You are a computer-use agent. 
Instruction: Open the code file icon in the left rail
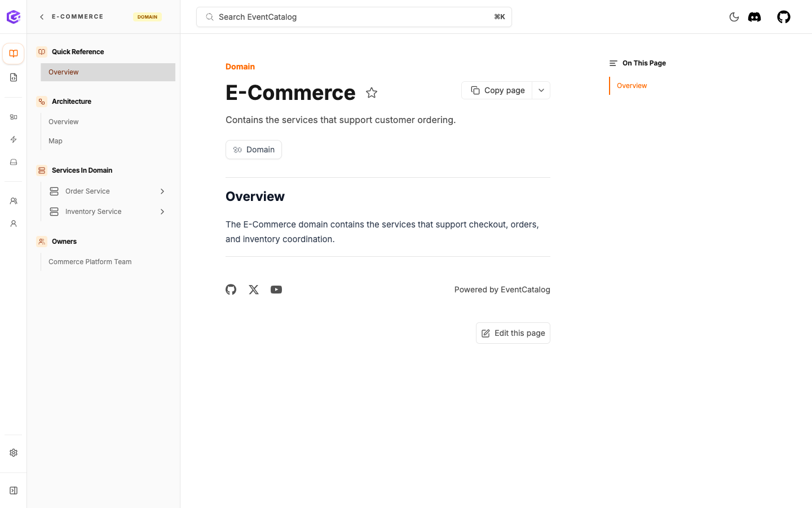pos(14,77)
